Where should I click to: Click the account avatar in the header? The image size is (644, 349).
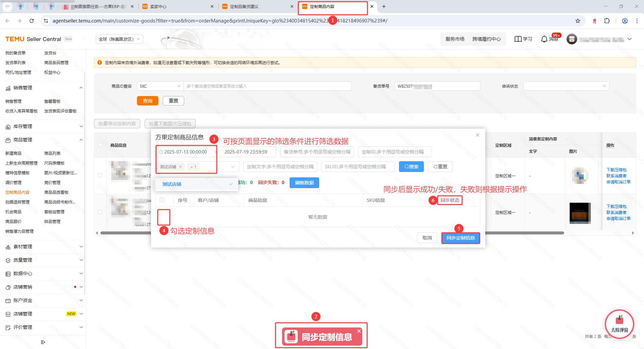point(572,39)
